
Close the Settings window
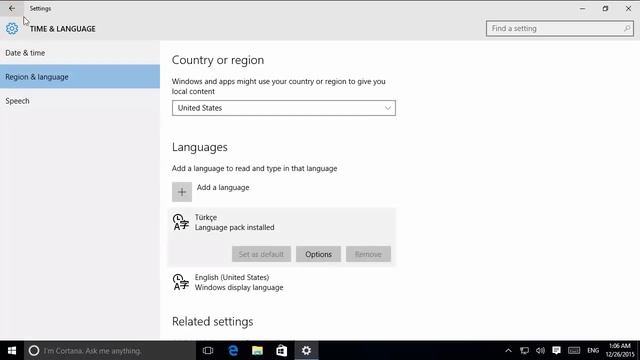[x=629, y=8]
